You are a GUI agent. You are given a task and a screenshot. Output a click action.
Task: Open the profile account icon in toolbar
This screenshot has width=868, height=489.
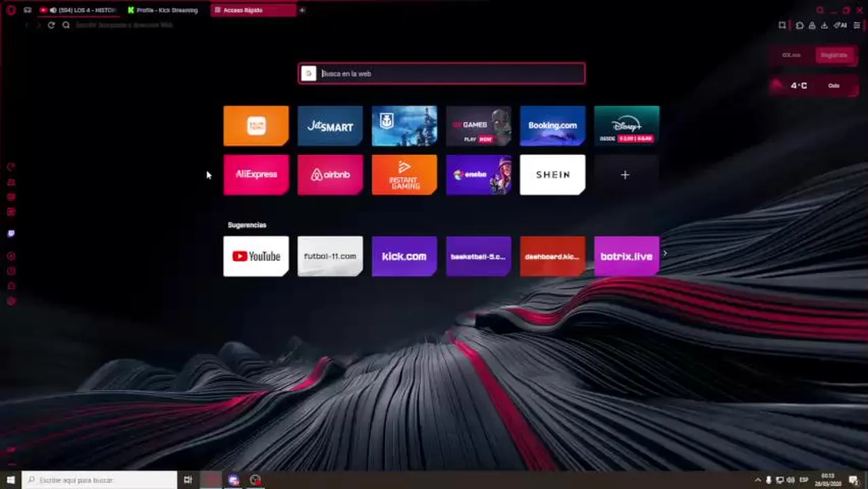812,25
